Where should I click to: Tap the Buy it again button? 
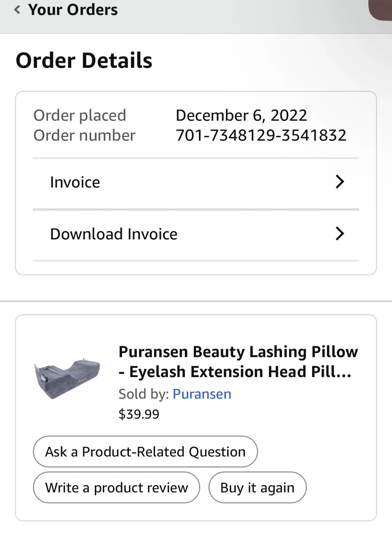tap(257, 487)
